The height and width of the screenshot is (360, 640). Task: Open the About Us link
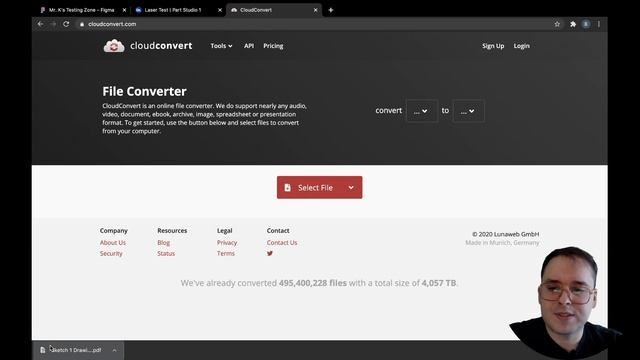click(x=113, y=242)
